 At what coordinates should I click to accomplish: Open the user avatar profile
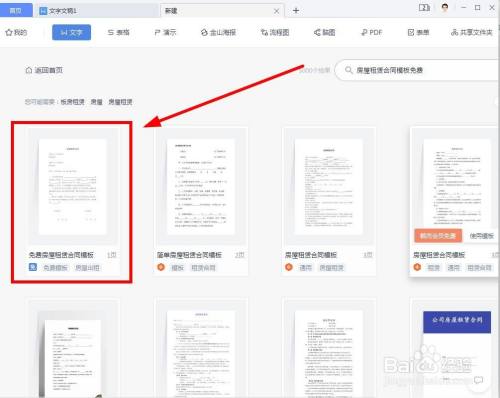point(445,7)
